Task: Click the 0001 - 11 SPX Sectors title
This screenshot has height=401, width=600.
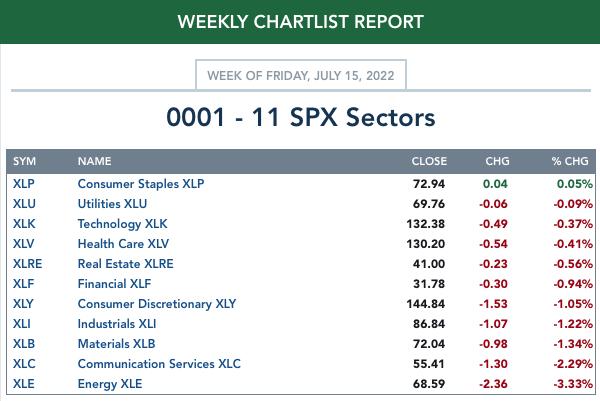Action: (x=300, y=117)
